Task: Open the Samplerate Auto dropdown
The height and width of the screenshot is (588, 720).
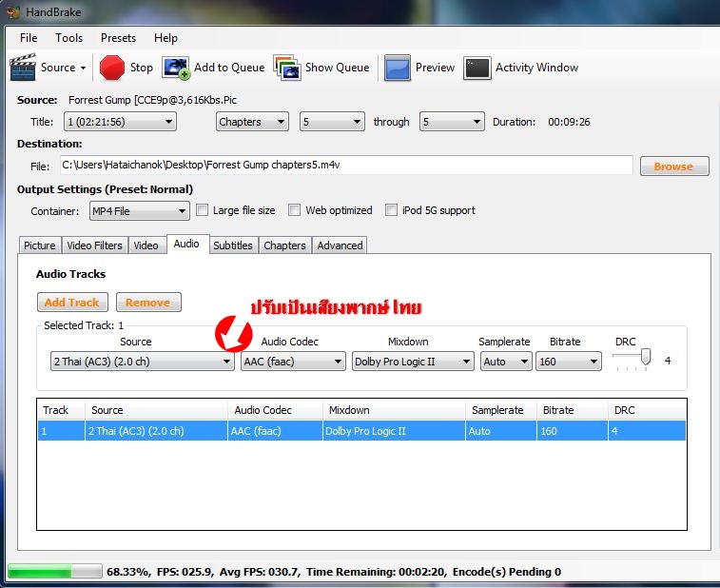Action: coord(506,362)
